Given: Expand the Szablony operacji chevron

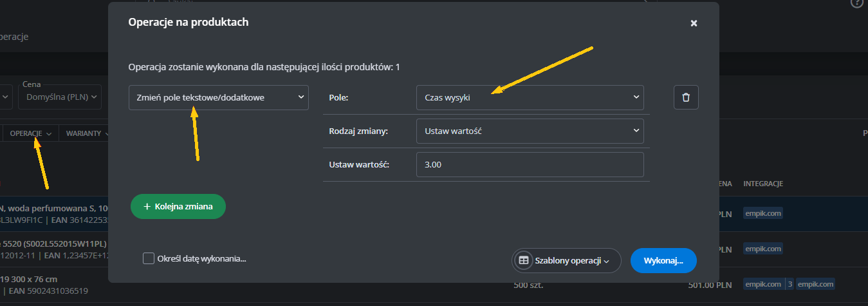Looking at the screenshot, I should (x=605, y=261).
